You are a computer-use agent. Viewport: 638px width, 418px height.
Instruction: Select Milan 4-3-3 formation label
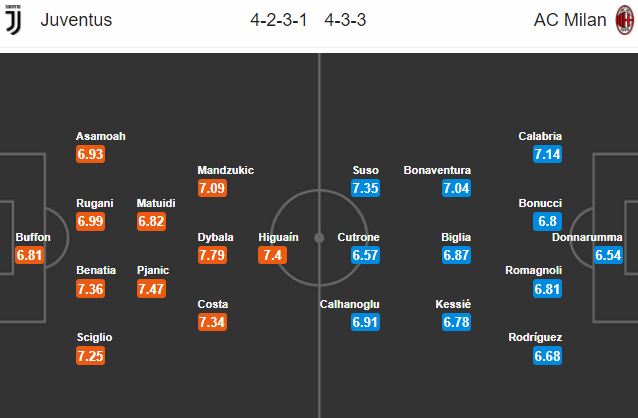pyautogui.click(x=345, y=20)
